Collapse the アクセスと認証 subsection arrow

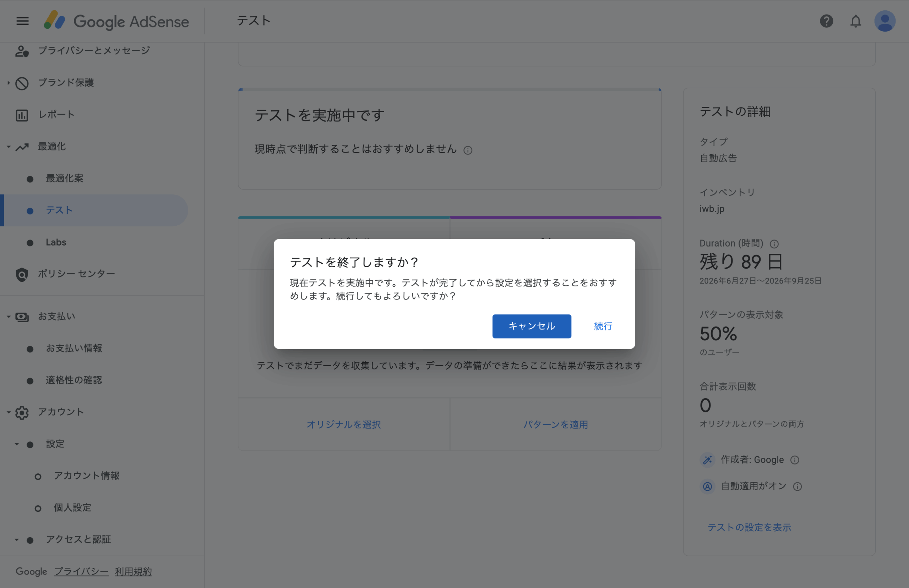(16, 540)
